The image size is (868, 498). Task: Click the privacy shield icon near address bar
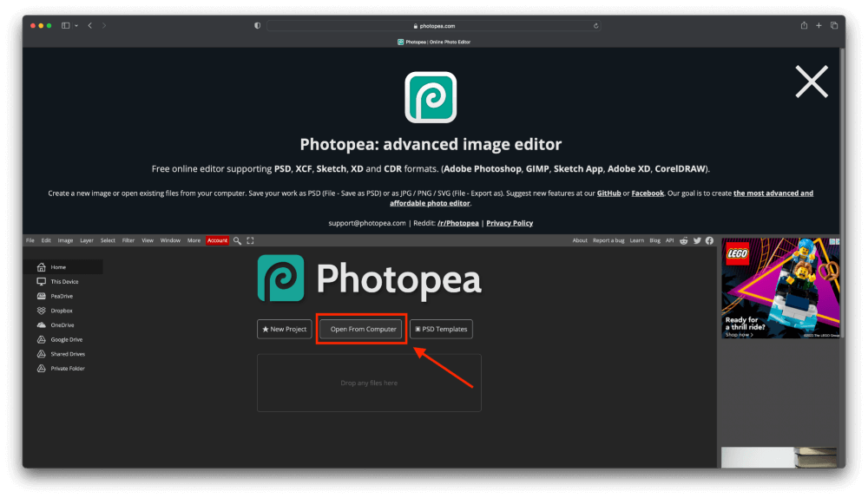[x=258, y=25]
